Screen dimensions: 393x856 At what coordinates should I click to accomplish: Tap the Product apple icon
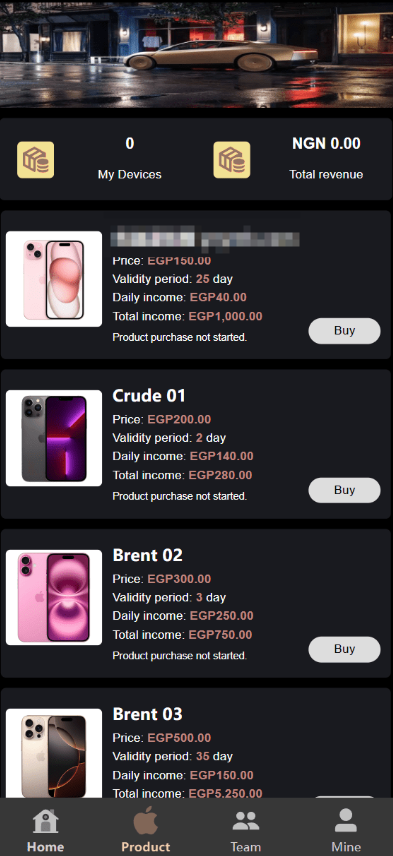click(145, 821)
